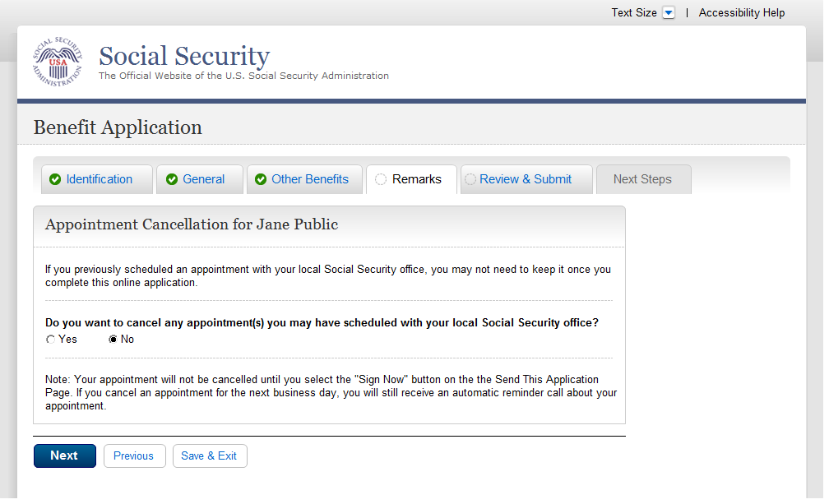The height and width of the screenshot is (504, 829).
Task: Click the green checkmark on General tab
Action: tap(172, 180)
